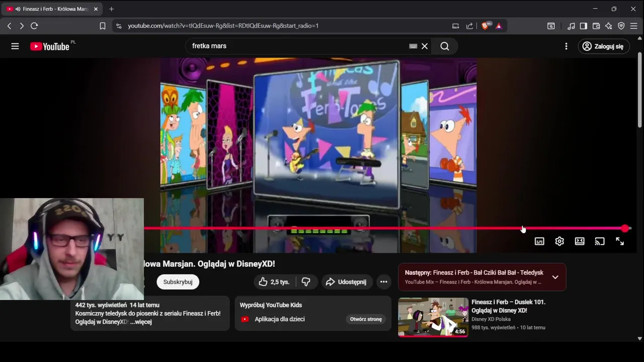Like the video showing 2,5 tys.
This screenshot has height=362, width=644.
[275, 282]
